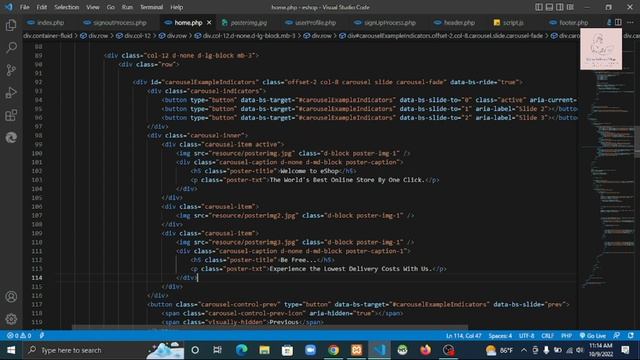
Task: Close the home.php tab
Action: (x=209, y=22)
